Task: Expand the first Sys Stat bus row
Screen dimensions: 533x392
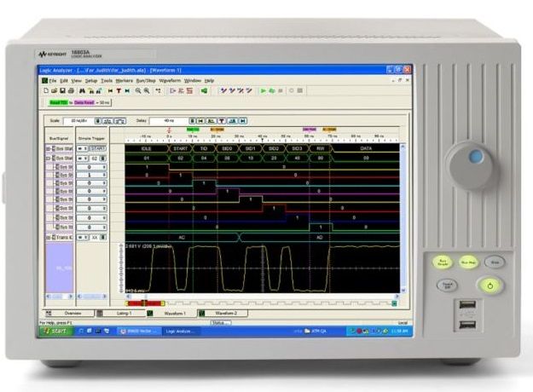Action: [47, 148]
